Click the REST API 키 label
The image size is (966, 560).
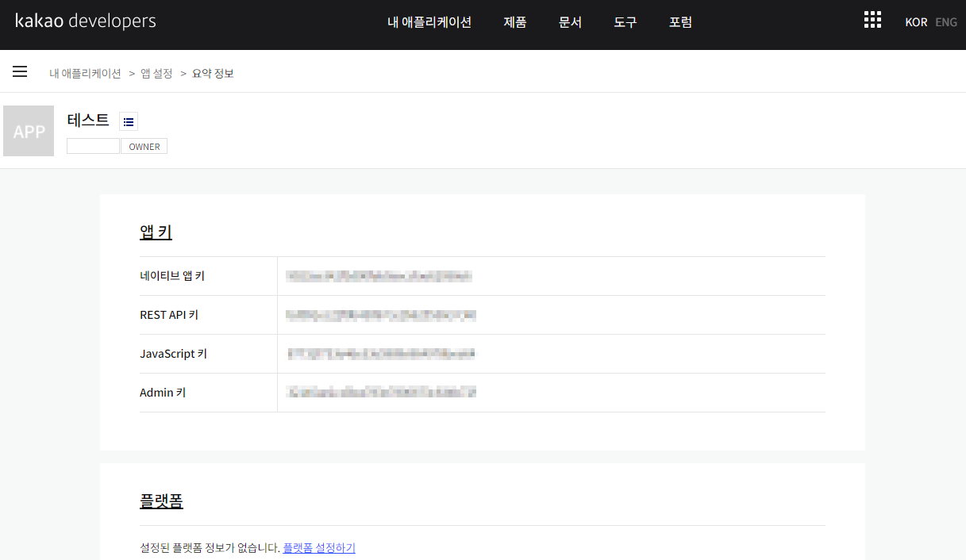pos(169,315)
